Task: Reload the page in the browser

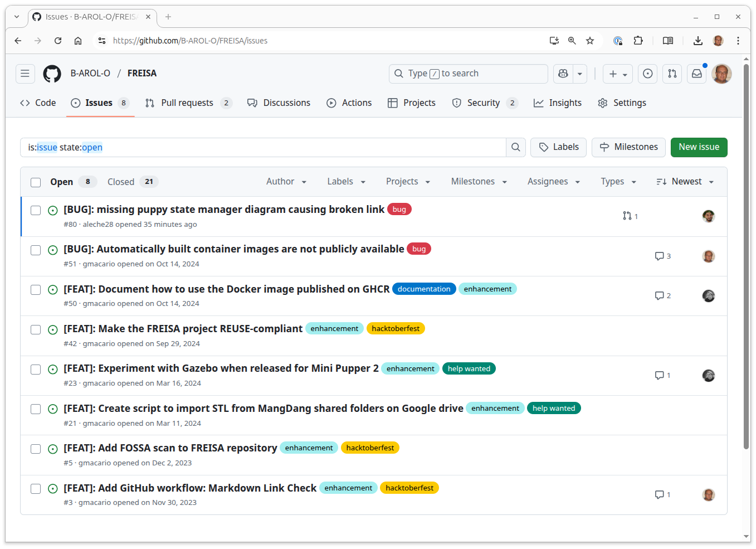Action: [x=58, y=41]
